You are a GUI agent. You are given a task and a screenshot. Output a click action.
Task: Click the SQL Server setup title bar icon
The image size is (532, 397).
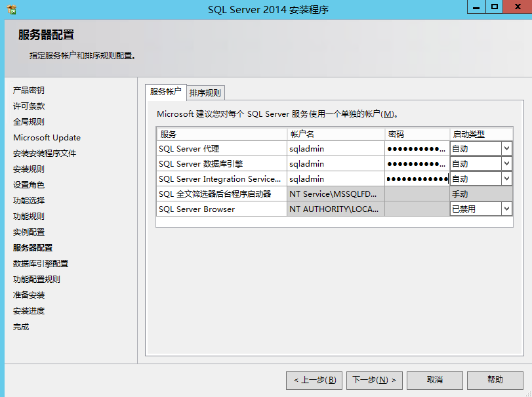tap(12, 9)
